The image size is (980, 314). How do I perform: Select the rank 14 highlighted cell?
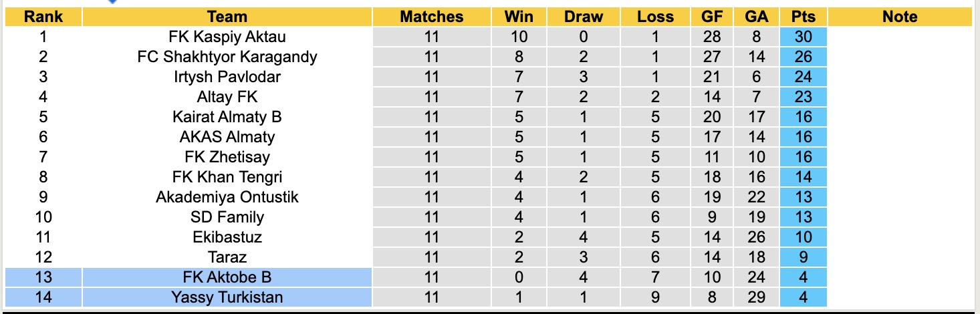[x=43, y=297]
